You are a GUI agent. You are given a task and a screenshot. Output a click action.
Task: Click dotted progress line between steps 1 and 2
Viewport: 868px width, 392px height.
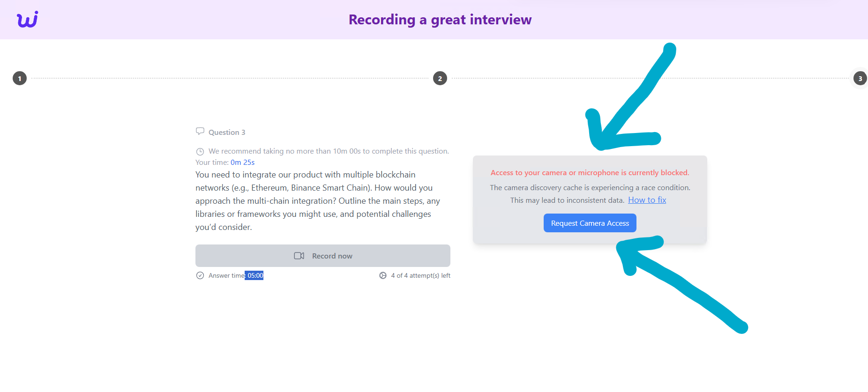[x=230, y=79]
